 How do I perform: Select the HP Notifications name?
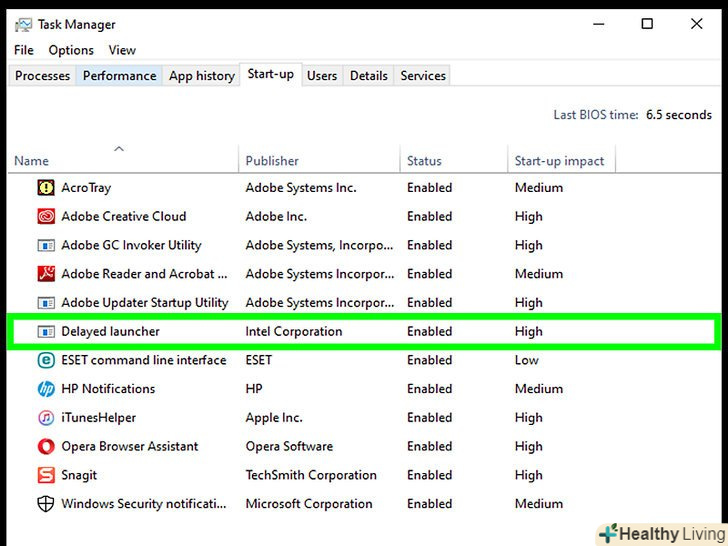[x=108, y=389]
